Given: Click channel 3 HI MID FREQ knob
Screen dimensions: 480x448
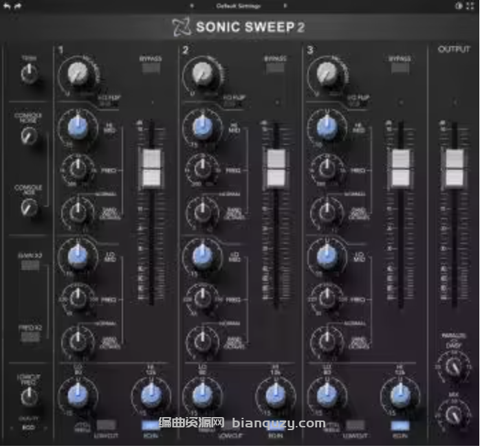Looking at the screenshot, I should coord(327,169).
